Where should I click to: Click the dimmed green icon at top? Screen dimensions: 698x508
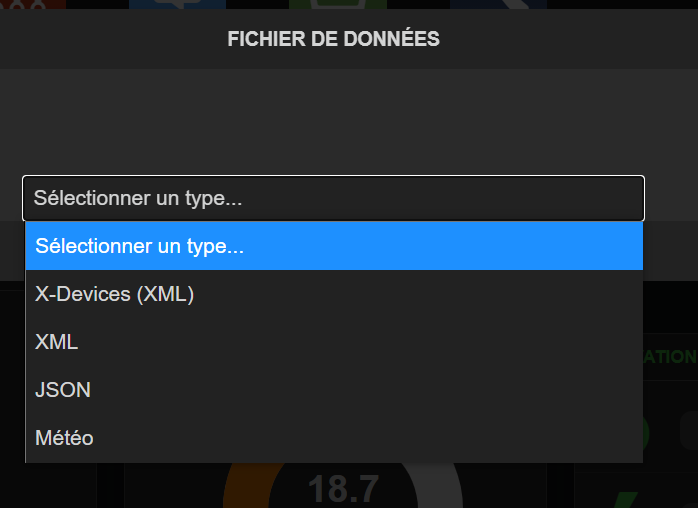click(323, 5)
